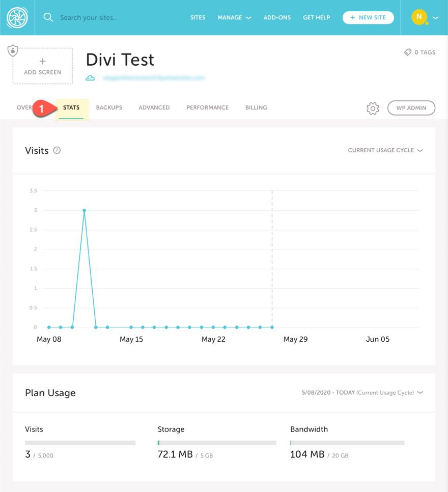448x492 pixels.
Task: Switch to the STATS tab
Action: pyautogui.click(x=71, y=107)
